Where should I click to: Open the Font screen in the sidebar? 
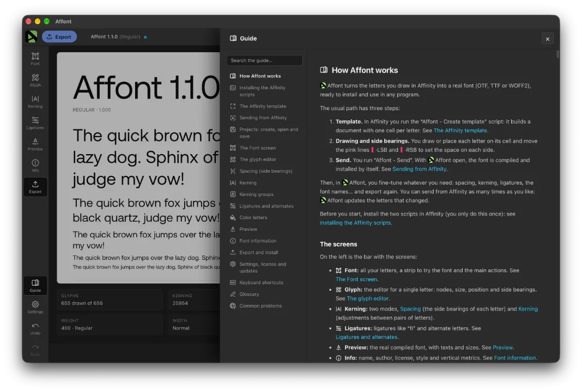[x=35, y=59]
